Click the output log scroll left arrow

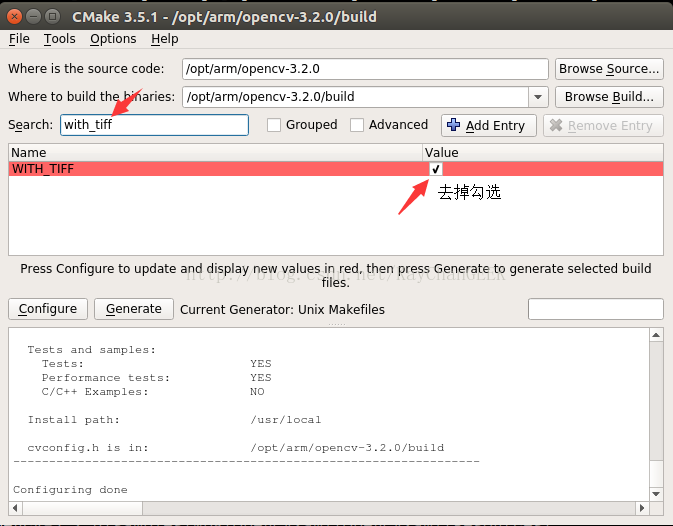coord(15,508)
